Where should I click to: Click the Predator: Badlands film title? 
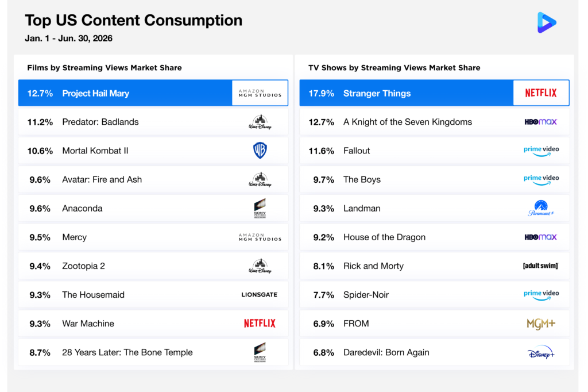coord(100,122)
